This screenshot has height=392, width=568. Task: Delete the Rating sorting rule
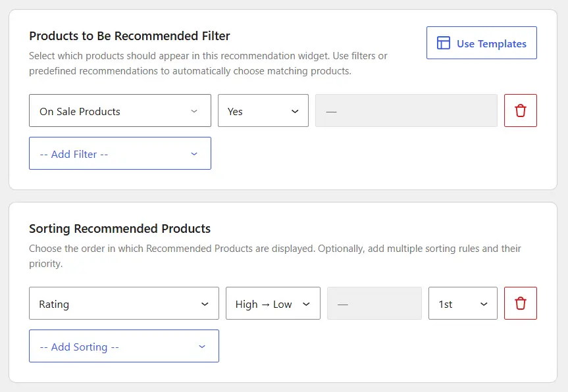point(520,303)
